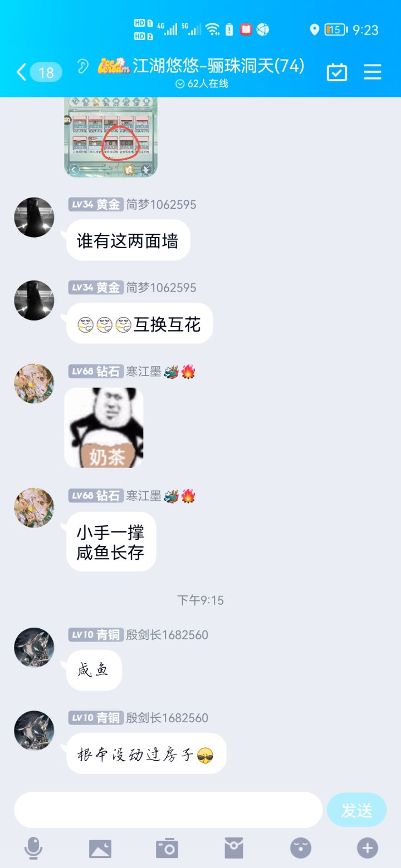Launch the camera icon in bottom toolbar
Image resolution: width=401 pixels, height=868 pixels.
tap(167, 848)
